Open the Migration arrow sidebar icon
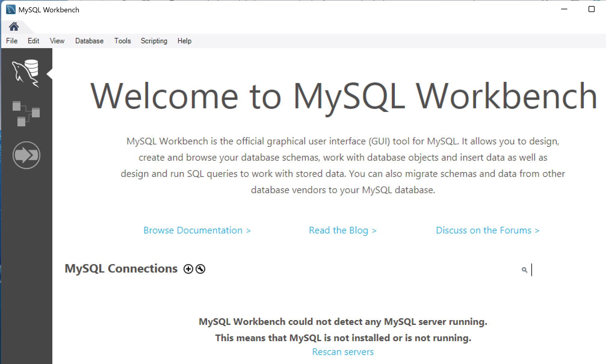606x364 pixels. pyautogui.click(x=26, y=155)
